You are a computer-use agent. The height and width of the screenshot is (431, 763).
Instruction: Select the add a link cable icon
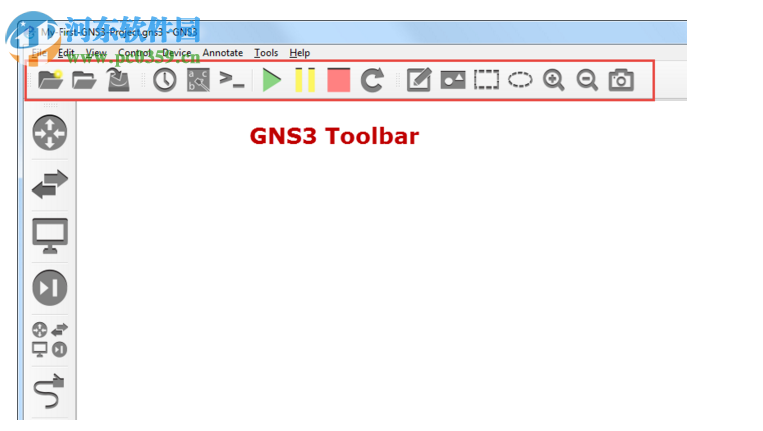[x=50, y=391]
